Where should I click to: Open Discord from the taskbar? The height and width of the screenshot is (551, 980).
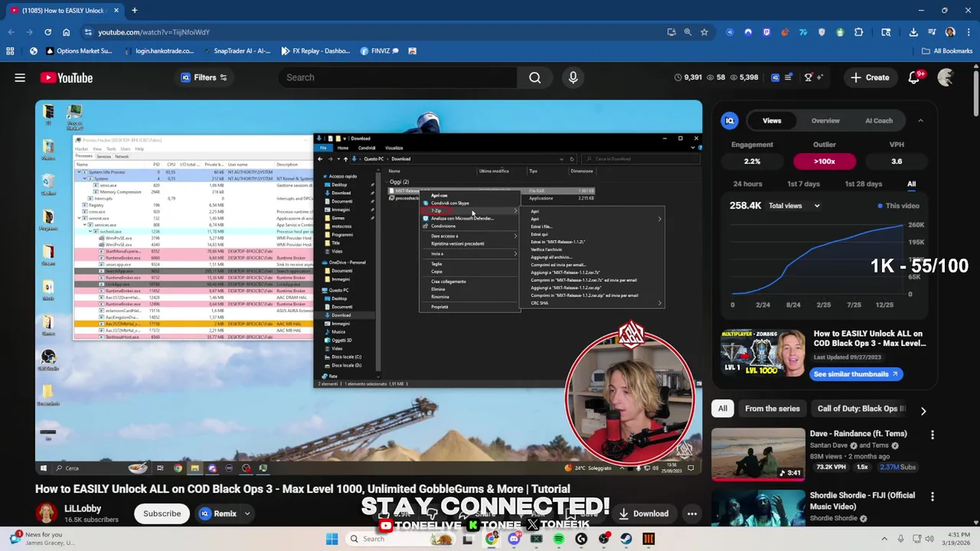pyautogui.click(x=514, y=539)
